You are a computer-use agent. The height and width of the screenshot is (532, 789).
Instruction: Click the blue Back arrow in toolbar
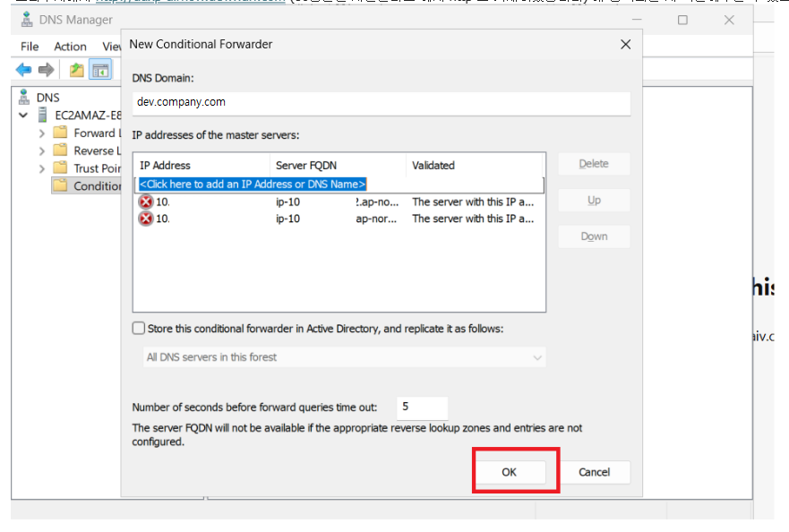click(x=23, y=70)
